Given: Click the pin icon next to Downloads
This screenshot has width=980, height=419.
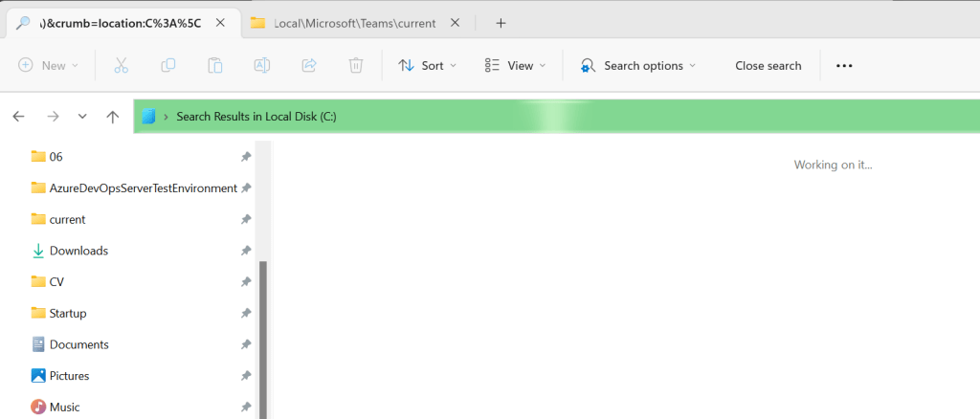Looking at the screenshot, I should coord(246,251).
